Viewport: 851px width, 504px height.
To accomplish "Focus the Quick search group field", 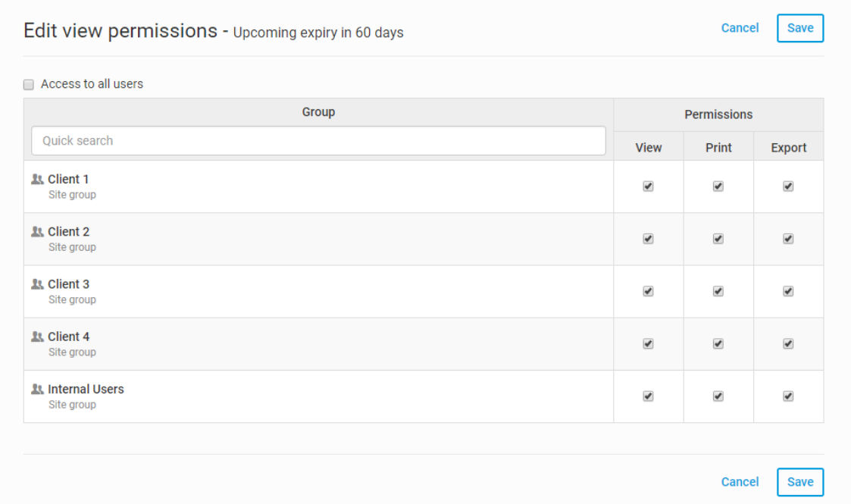I will pyautogui.click(x=318, y=141).
